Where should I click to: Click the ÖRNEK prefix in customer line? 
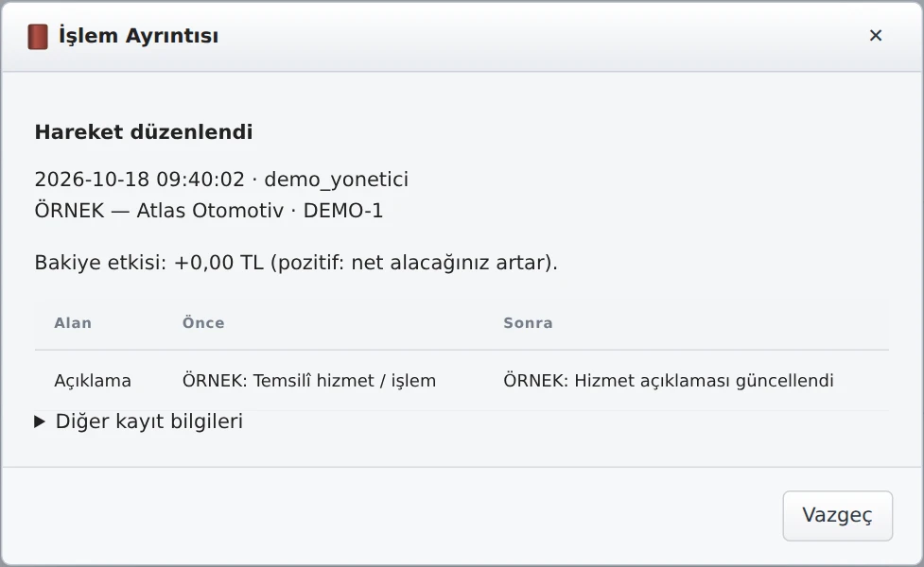coord(70,210)
